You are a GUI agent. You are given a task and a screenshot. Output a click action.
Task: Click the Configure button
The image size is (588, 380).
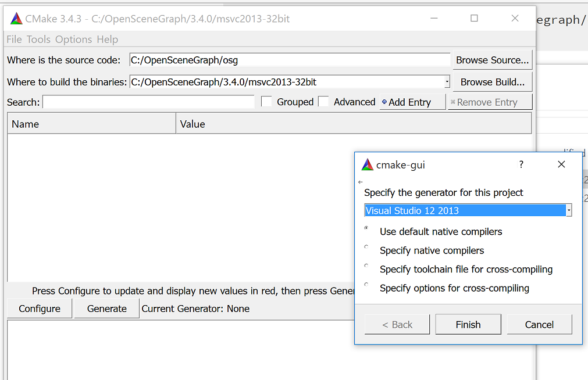(x=40, y=309)
